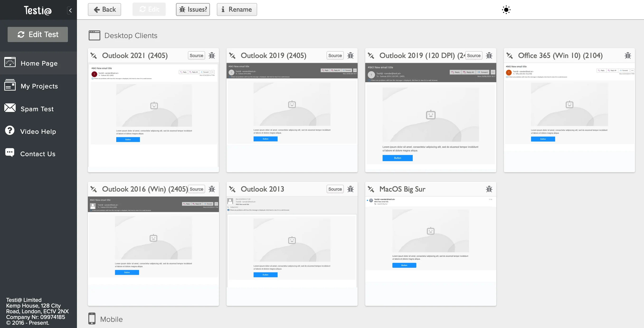This screenshot has height=328, width=644.
Task: Report bug on Outlook 2013 card
Action: pos(350,189)
